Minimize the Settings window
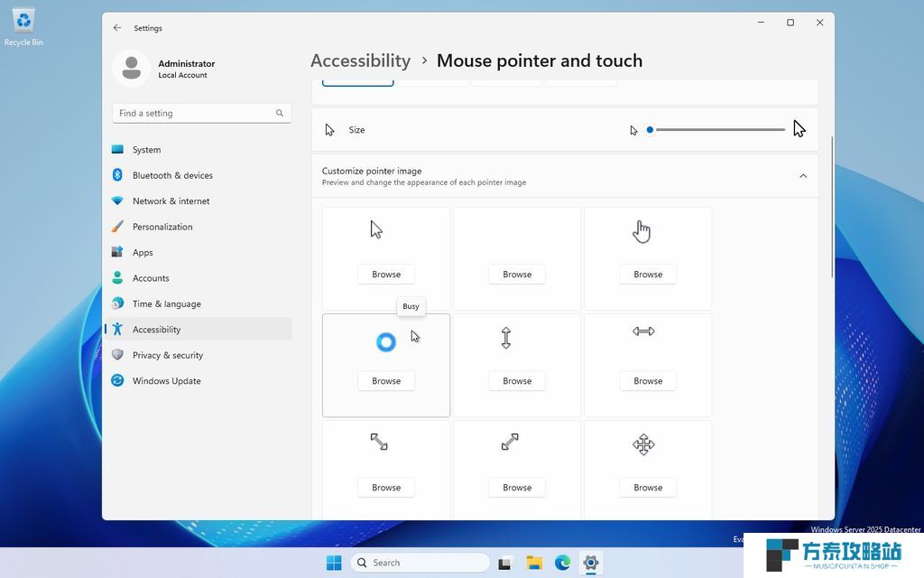Screen dimensions: 924x578 761,23
